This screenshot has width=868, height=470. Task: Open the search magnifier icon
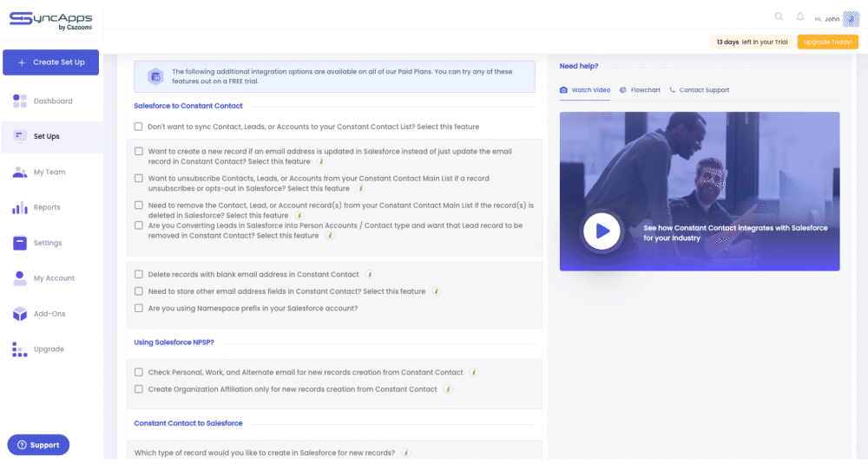click(779, 16)
